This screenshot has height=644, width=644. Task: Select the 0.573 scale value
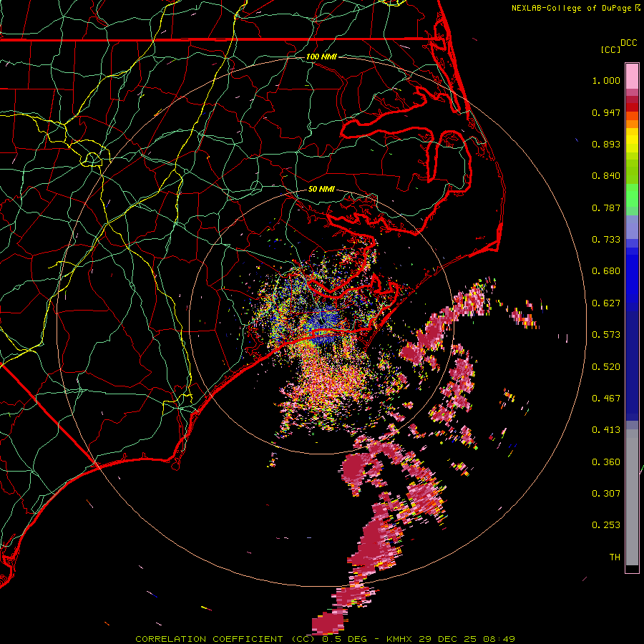pyautogui.click(x=606, y=335)
